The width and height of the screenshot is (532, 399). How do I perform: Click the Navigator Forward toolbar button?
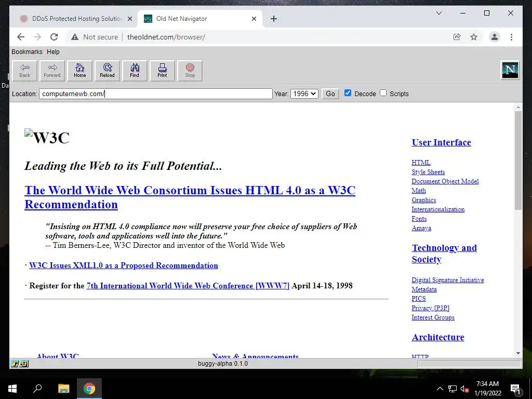52,71
